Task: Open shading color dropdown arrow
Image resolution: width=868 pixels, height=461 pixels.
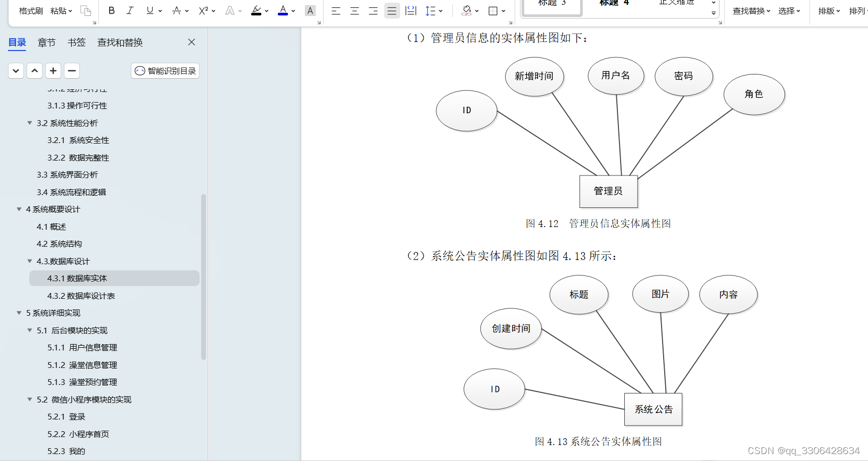Action: click(x=477, y=11)
